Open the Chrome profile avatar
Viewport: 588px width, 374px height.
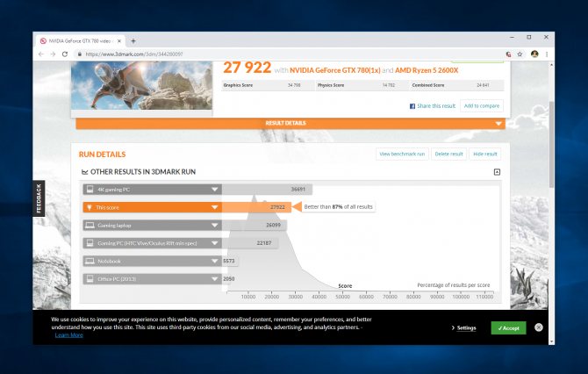(534, 54)
